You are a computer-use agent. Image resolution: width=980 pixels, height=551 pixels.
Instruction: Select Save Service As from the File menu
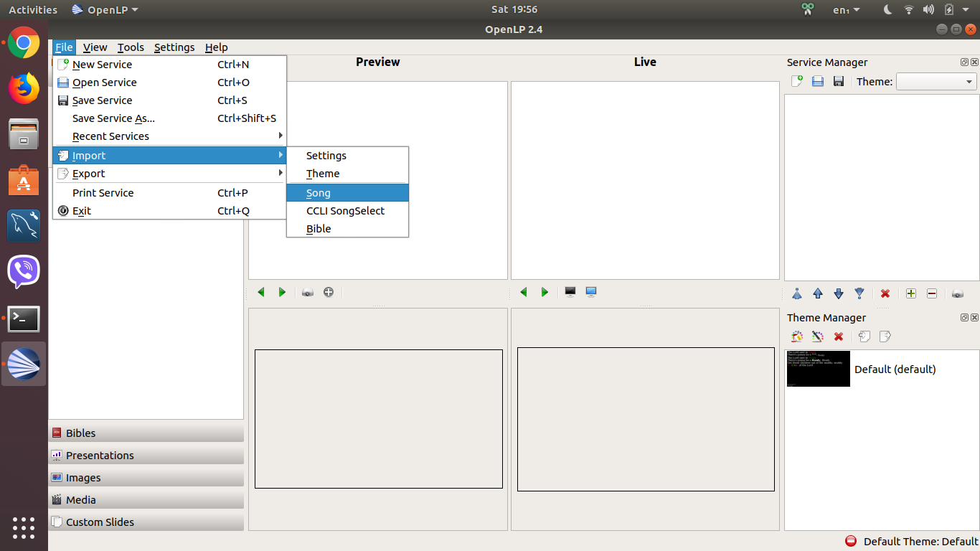pos(170,118)
